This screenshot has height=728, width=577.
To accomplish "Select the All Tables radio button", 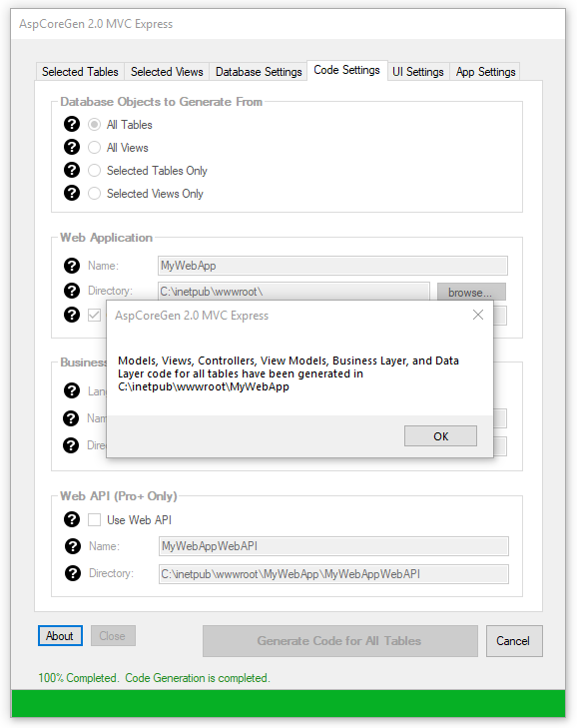I will pos(94,125).
